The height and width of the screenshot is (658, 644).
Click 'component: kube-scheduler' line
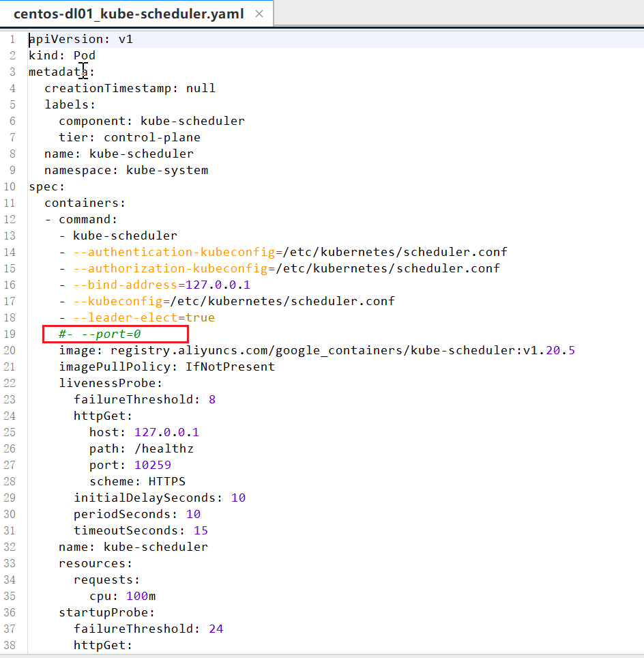tap(152, 121)
